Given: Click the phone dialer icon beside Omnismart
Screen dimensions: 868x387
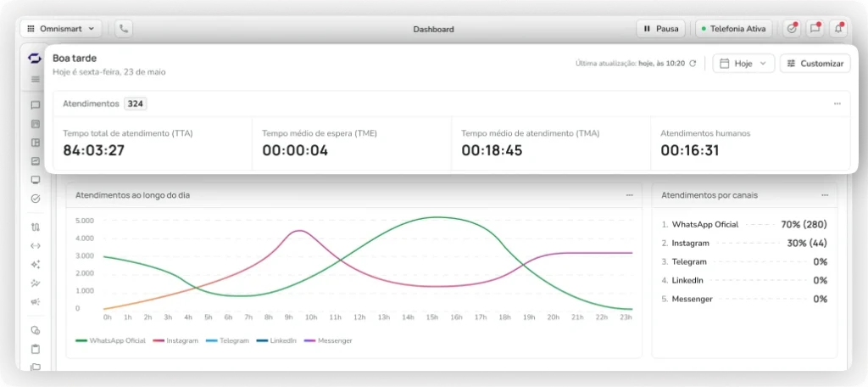Looking at the screenshot, I should click(x=124, y=28).
